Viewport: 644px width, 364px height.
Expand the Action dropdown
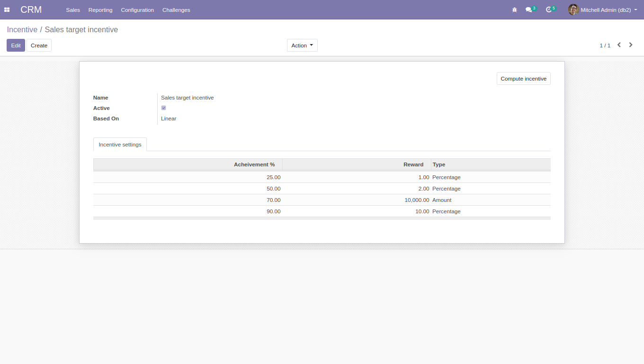302,45
